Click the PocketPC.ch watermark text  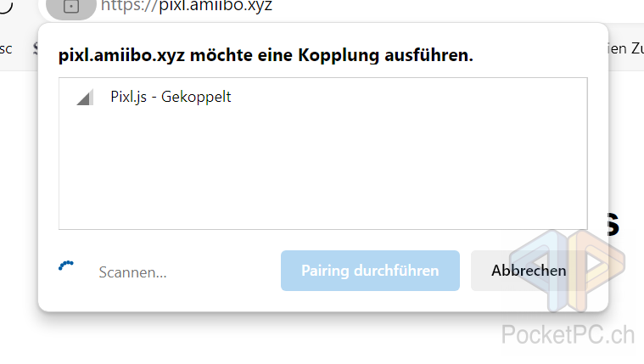[x=568, y=334]
